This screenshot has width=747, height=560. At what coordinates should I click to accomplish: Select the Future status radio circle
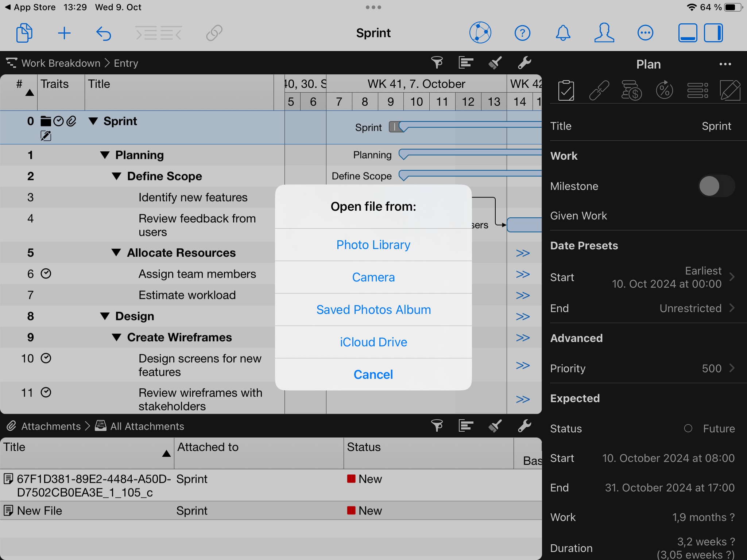coord(688,428)
